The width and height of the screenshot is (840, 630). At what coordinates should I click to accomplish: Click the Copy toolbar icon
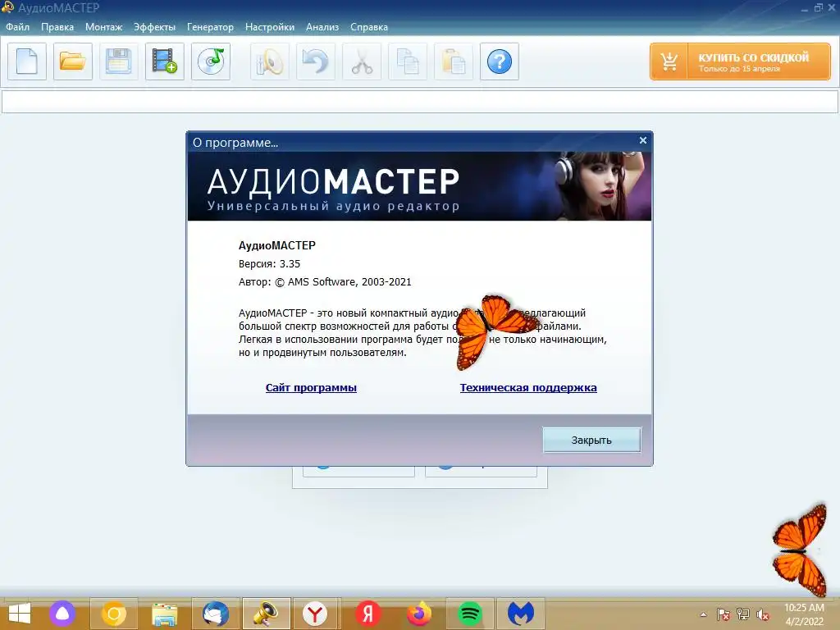pos(408,62)
